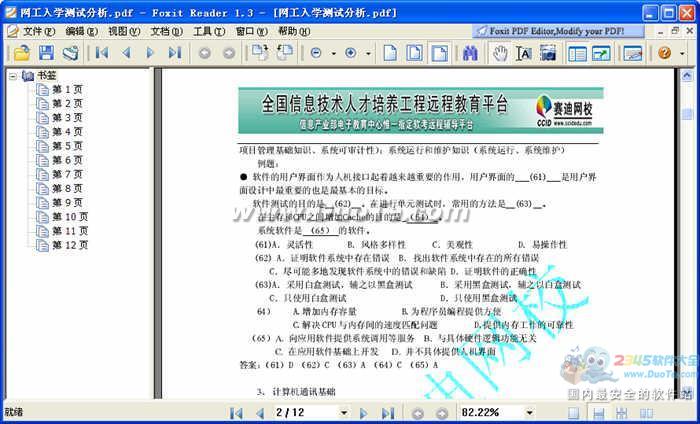Image resolution: width=700 pixels, height=424 pixels.
Task: Go to first page via top toolbar
Action: pyautogui.click(x=101, y=53)
